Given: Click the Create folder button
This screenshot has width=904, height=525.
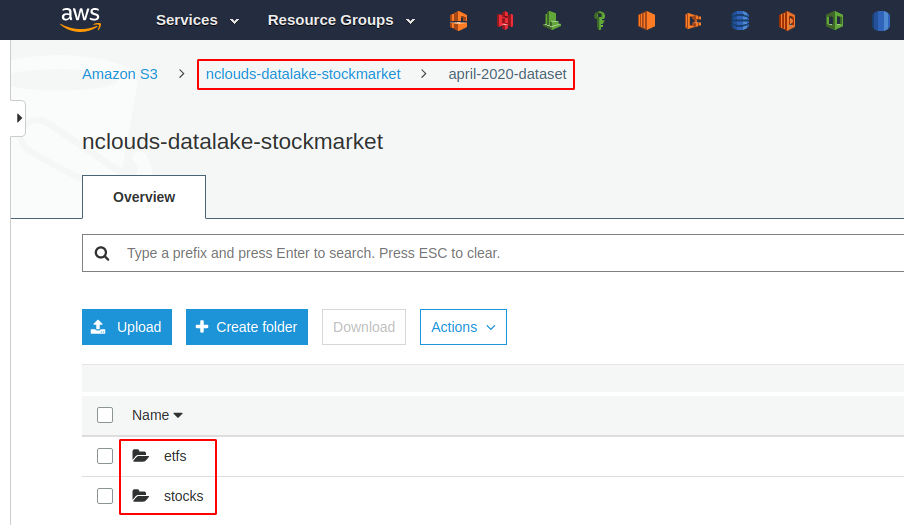Looking at the screenshot, I should (246, 327).
